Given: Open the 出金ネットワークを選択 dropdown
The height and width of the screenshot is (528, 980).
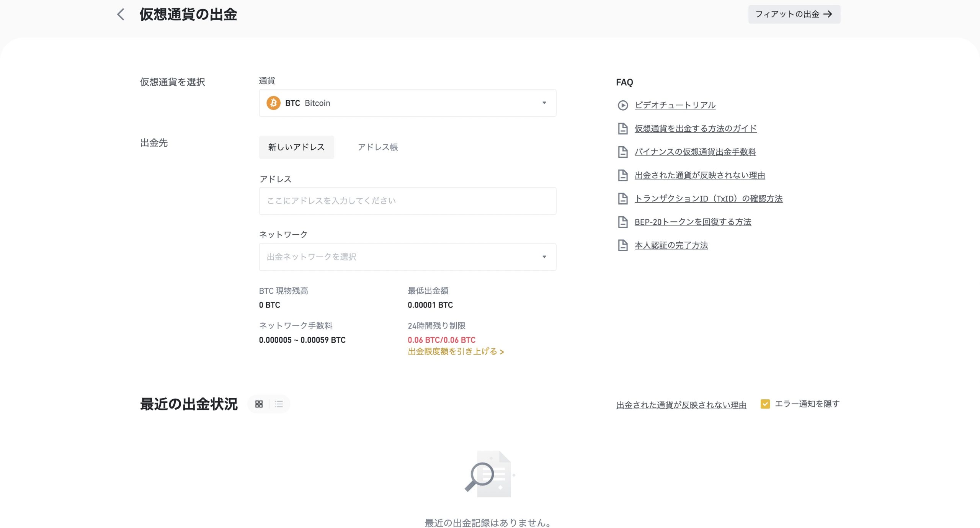Looking at the screenshot, I should [x=407, y=257].
